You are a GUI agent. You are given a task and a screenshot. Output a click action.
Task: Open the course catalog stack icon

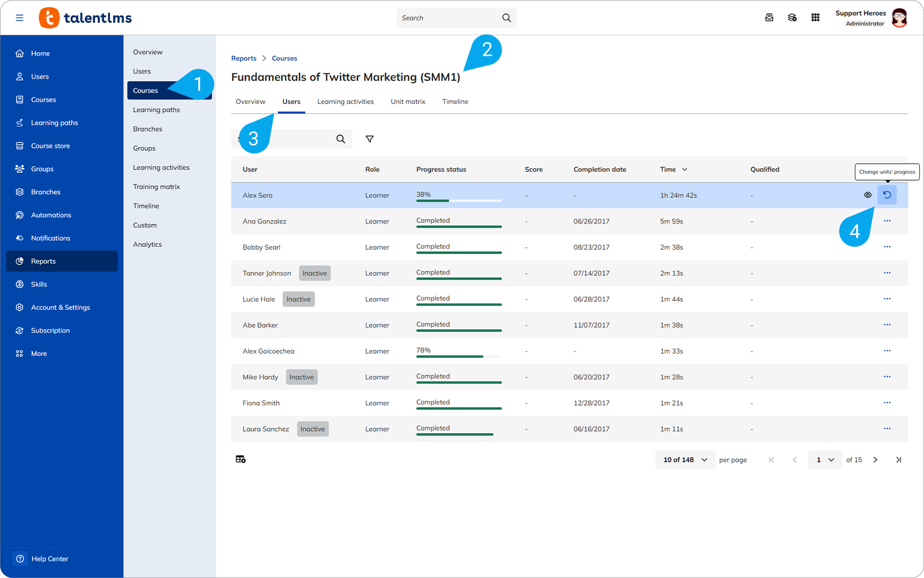[792, 18]
